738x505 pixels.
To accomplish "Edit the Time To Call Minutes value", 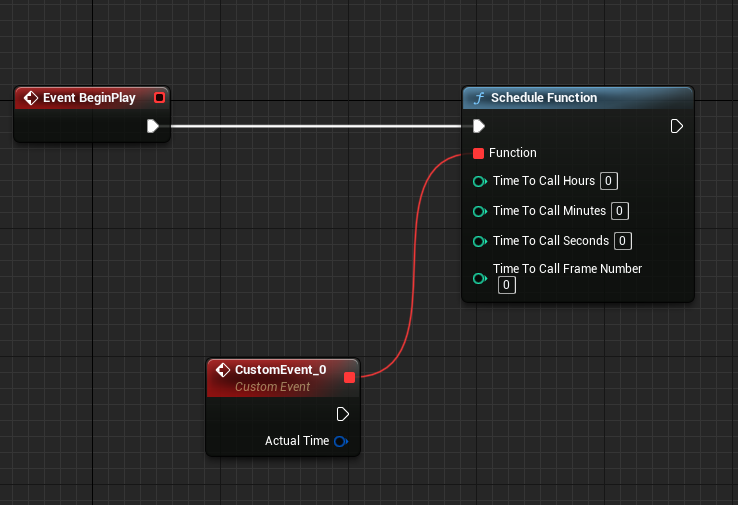I will coord(620,211).
